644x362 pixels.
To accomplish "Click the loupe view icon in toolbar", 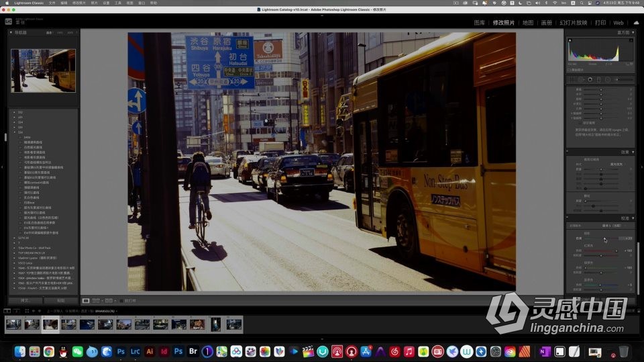I will 87,300.
